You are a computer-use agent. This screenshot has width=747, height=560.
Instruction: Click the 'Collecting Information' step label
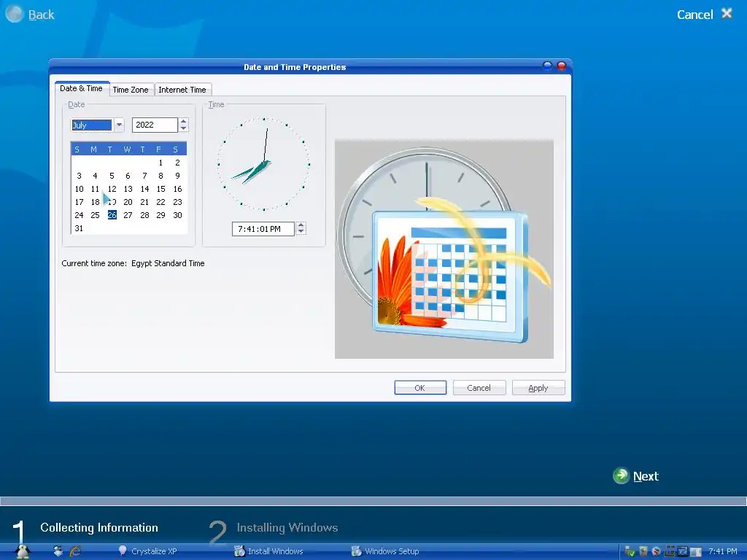pyautogui.click(x=99, y=527)
